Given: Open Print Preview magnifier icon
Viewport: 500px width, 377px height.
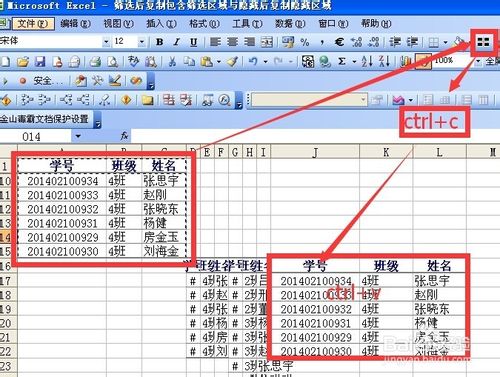Looking at the screenshot, I should pos(113,62).
